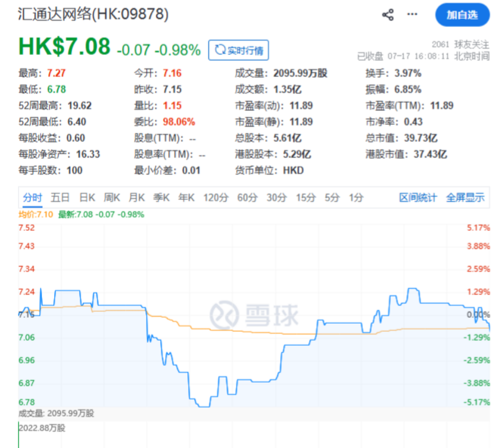
Task: Click 全屏显示 to go fullscreen
Action: click(465, 198)
